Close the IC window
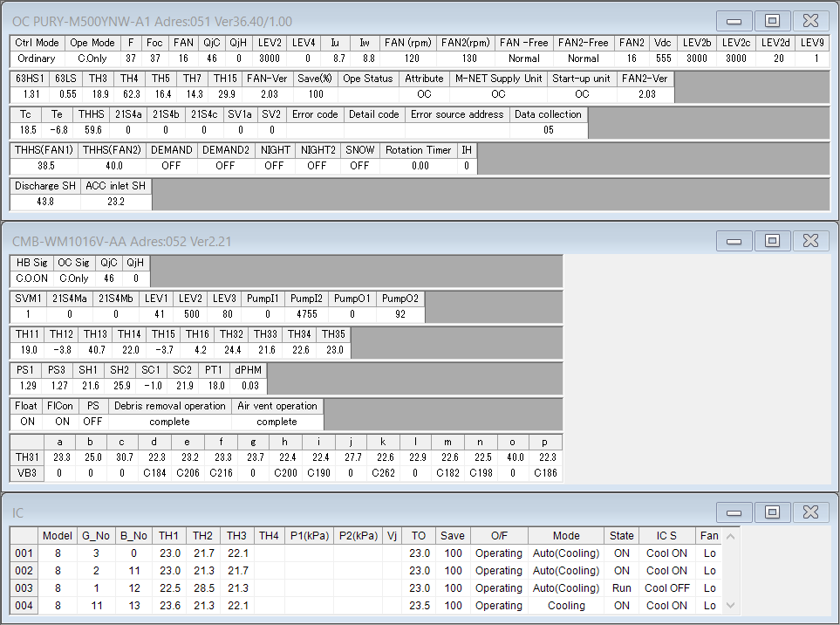Image resolution: width=840 pixels, height=625 pixels. tap(810, 511)
